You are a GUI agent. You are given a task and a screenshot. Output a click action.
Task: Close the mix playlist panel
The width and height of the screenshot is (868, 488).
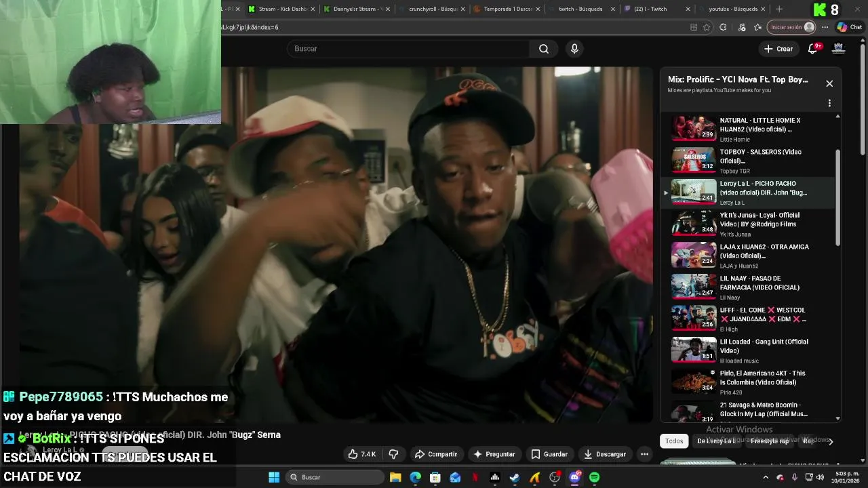pyautogui.click(x=829, y=83)
